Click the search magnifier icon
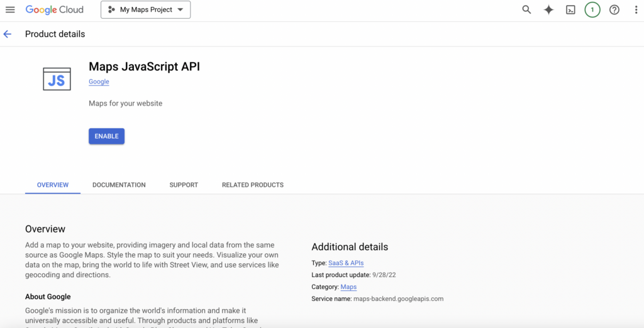 [526, 10]
